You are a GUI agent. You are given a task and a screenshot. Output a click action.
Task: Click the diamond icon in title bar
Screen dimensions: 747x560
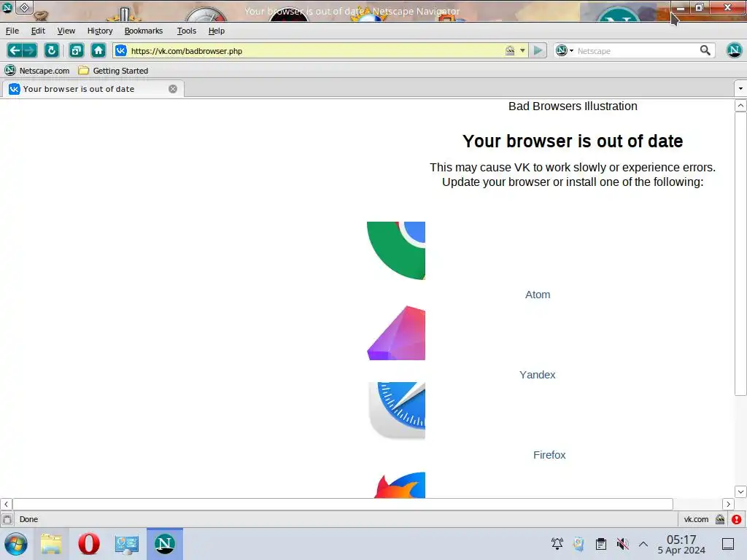[x=24, y=7]
